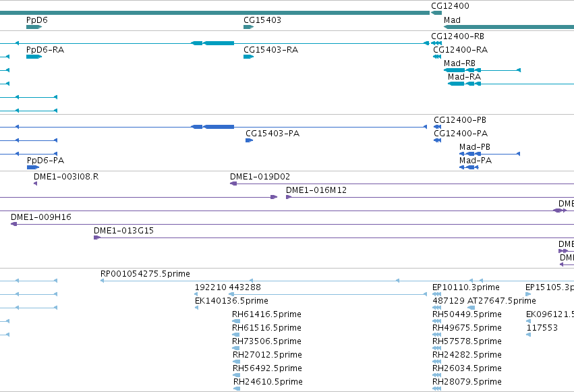This screenshot has height=392, width=574.
Task: Click transcript CG12400-RA label
Action: (x=460, y=50)
